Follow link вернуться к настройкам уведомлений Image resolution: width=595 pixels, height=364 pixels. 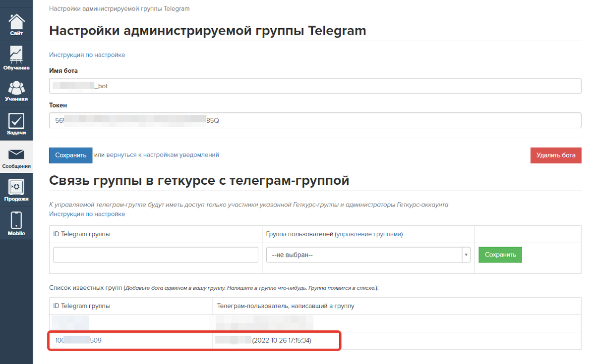pyautogui.click(x=163, y=155)
